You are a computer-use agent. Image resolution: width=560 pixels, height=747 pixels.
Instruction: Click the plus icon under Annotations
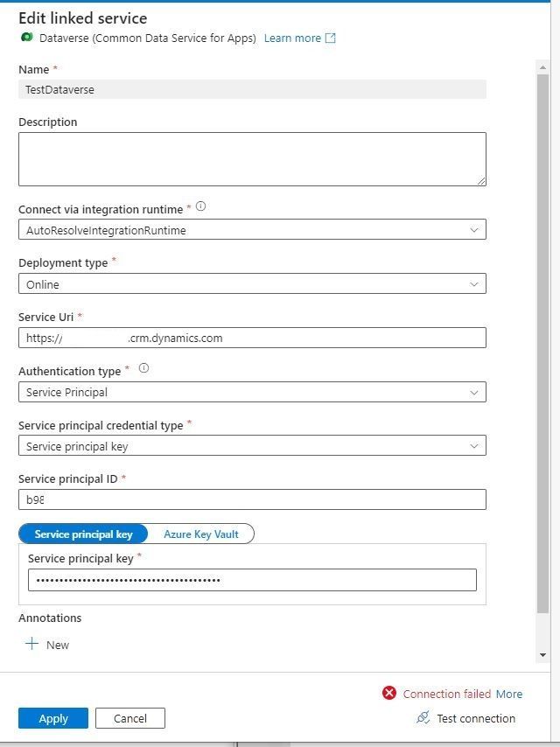(x=32, y=644)
